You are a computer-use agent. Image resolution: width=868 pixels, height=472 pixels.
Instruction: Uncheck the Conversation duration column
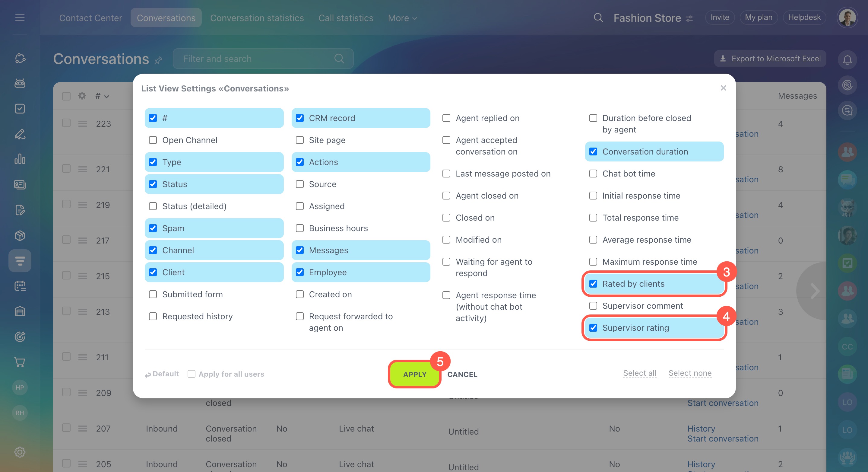[x=593, y=151]
